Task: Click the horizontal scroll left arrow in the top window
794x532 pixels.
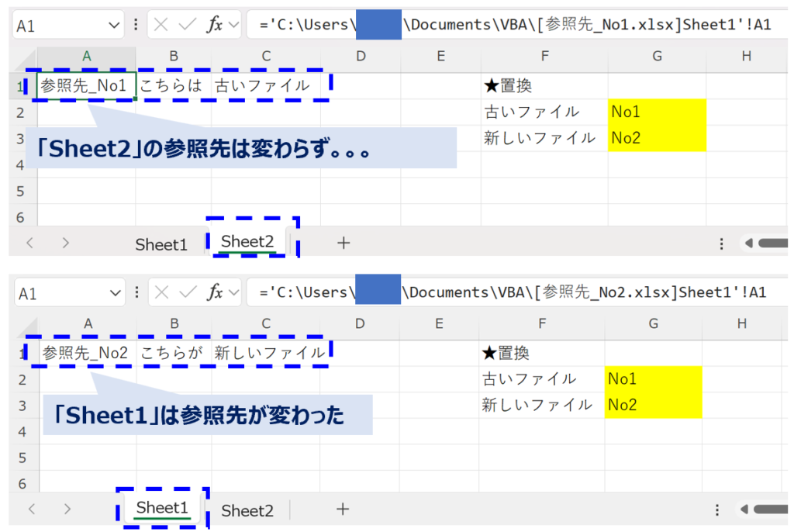Action: 749,244
